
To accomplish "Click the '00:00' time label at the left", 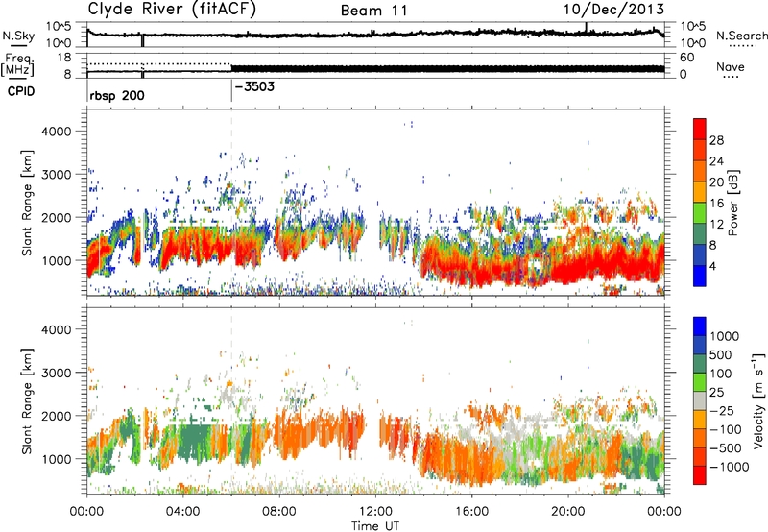I will tap(86, 512).
